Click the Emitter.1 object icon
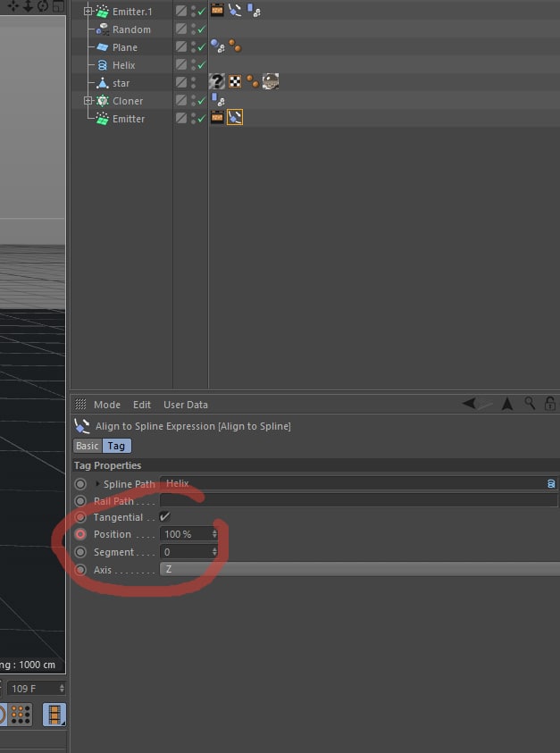560x753 pixels. pos(103,11)
